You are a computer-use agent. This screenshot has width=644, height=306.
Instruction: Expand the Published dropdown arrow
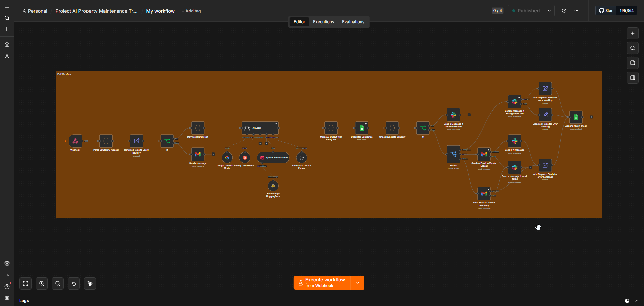point(549,11)
